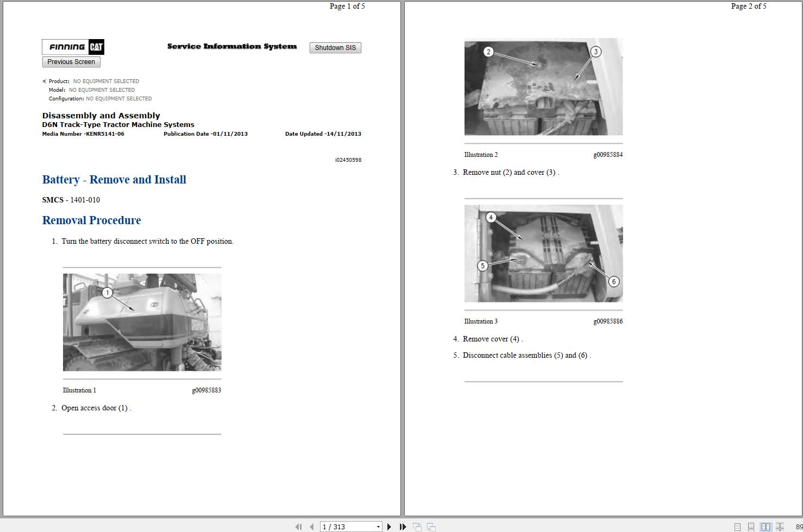Click D6N Track-Type Tractor Machine Systems

pyautogui.click(x=118, y=125)
